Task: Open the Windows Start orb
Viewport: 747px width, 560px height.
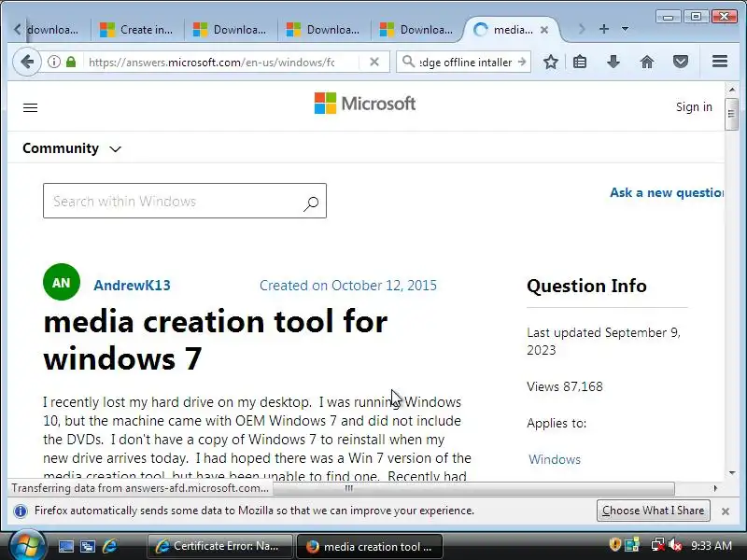Action: click(27, 545)
